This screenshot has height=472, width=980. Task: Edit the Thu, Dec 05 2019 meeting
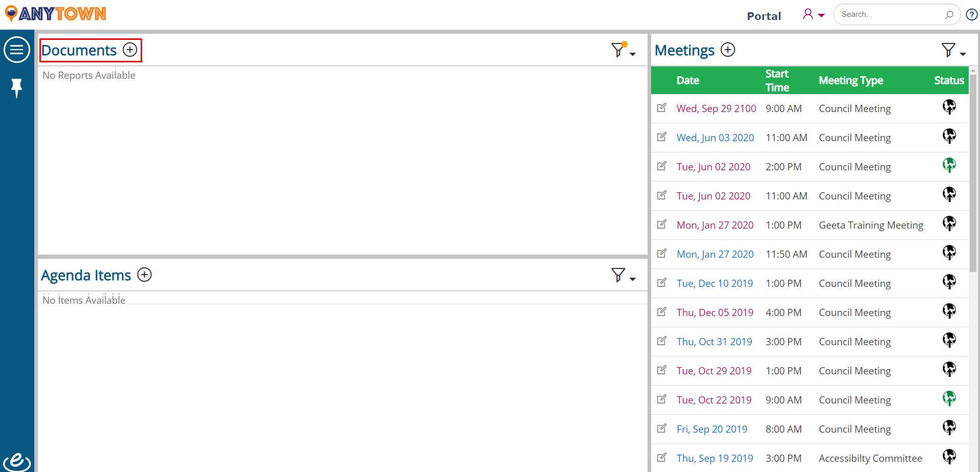(x=662, y=312)
